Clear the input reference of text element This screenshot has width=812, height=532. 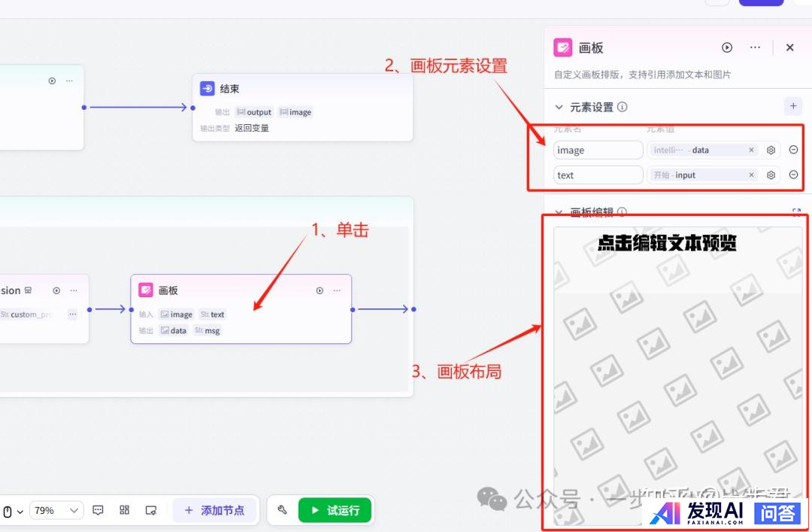coord(751,175)
